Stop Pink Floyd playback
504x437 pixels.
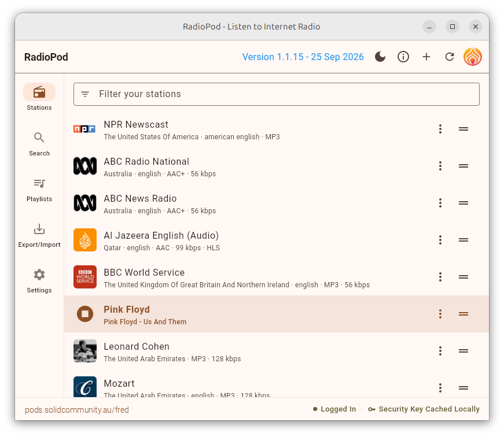(85, 314)
